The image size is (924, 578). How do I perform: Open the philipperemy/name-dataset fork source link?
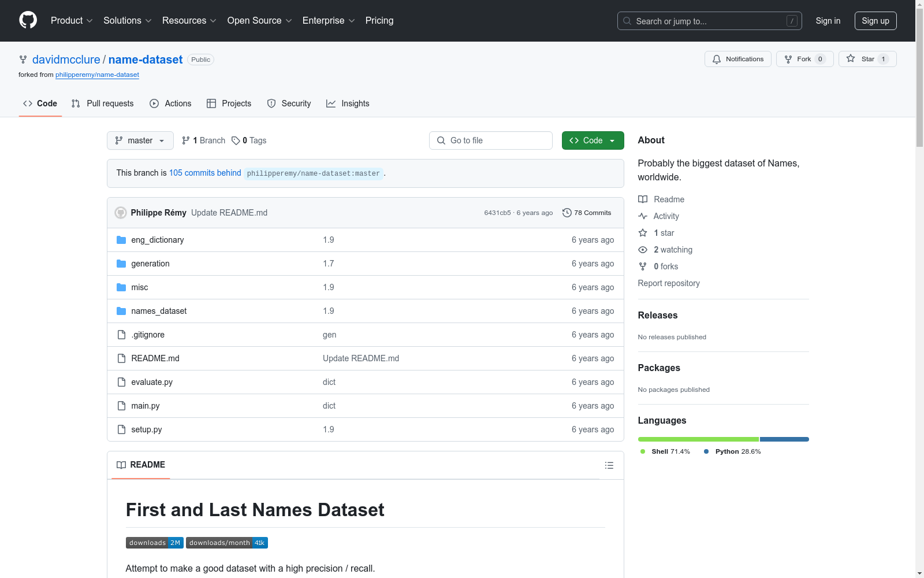click(x=97, y=75)
